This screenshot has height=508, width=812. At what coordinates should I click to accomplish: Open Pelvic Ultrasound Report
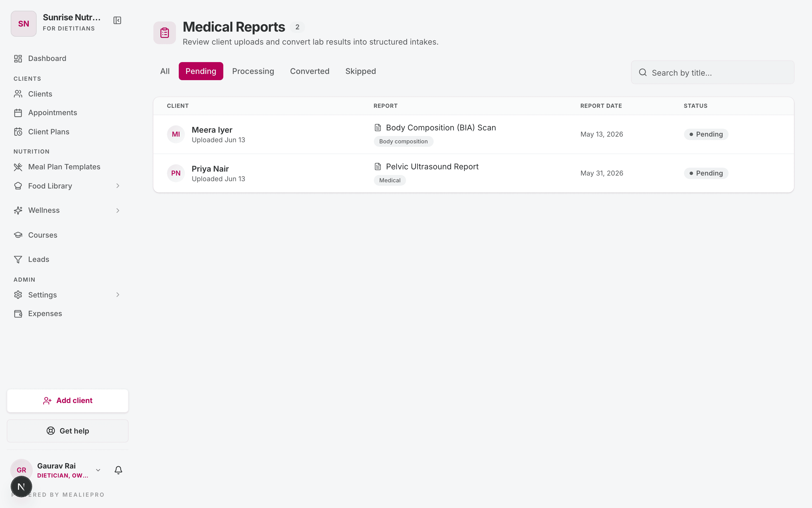pos(432,167)
